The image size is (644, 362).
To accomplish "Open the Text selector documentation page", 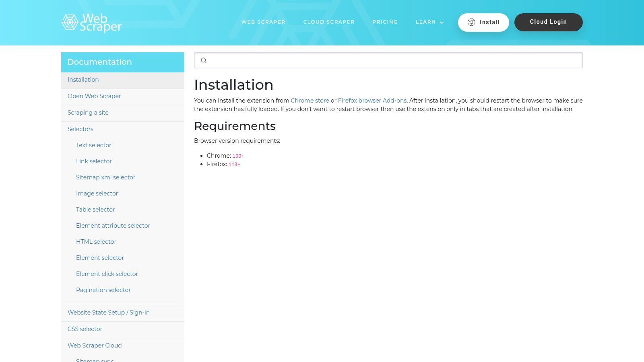I will tap(93, 145).
